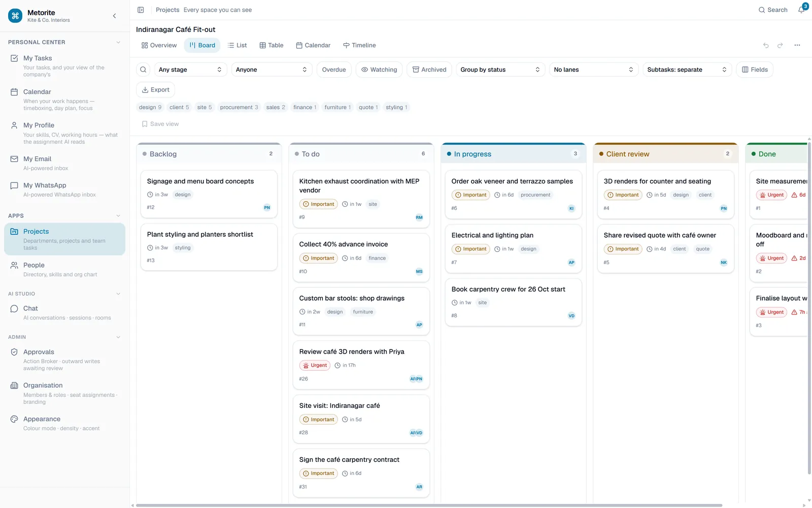Toggle the Archived filter
The image size is (812, 508).
pyautogui.click(x=429, y=70)
